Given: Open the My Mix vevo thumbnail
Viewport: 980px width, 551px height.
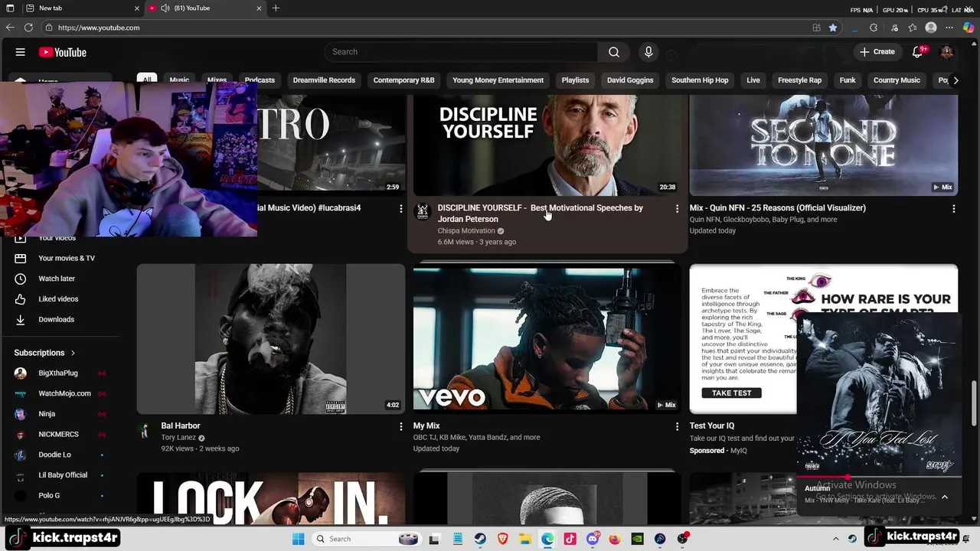Looking at the screenshot, I should pyautogui.click(x=547, y=339).
